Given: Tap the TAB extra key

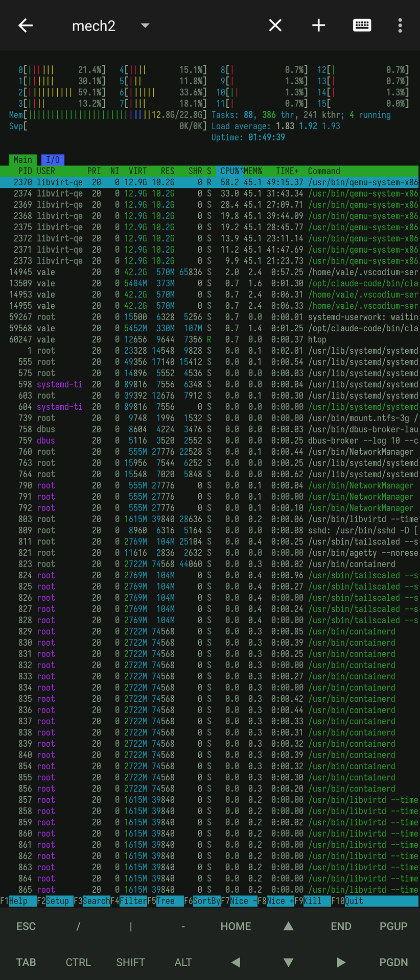Looking at the screenshot, I should click(26, 962).
